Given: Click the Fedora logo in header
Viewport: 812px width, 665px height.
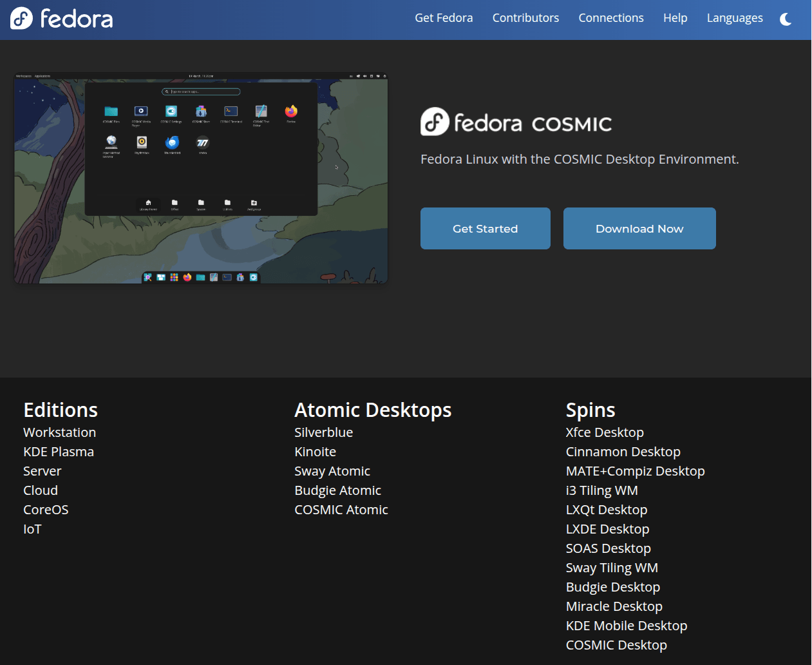Looking at the screenshot, I should (x=62, y=19).
